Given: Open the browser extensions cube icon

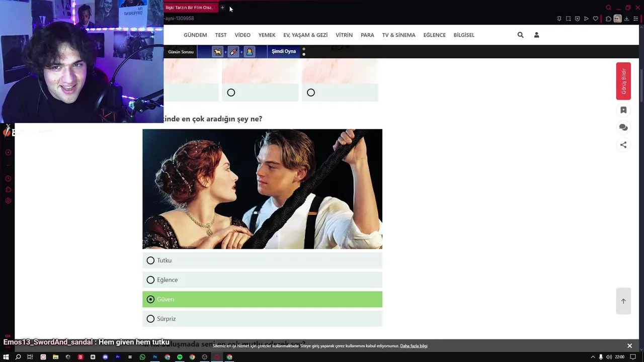Looking at the screenshot, I should pos(608,19).
